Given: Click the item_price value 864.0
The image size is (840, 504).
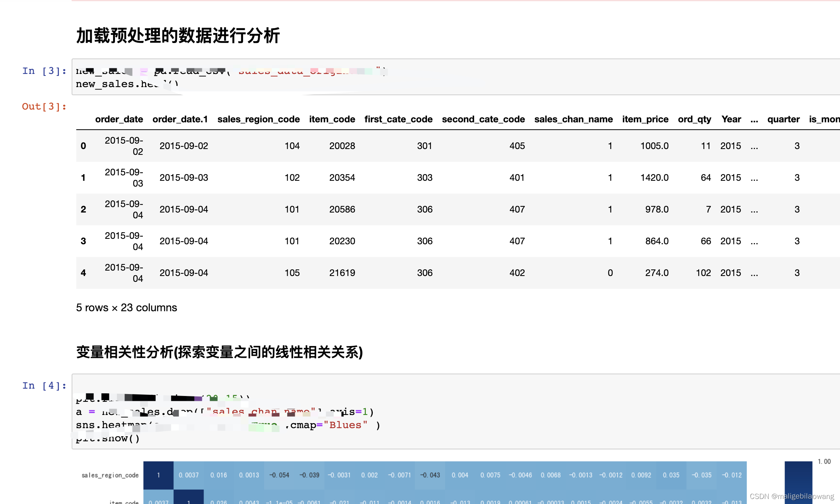Looking at the screenshot, I should tap(657, 241).
